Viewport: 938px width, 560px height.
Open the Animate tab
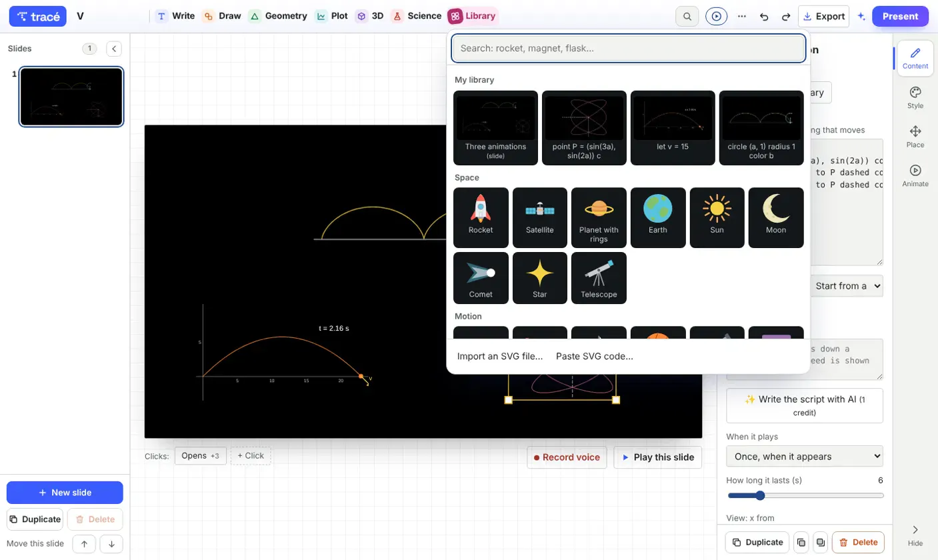tap(915, 176)
